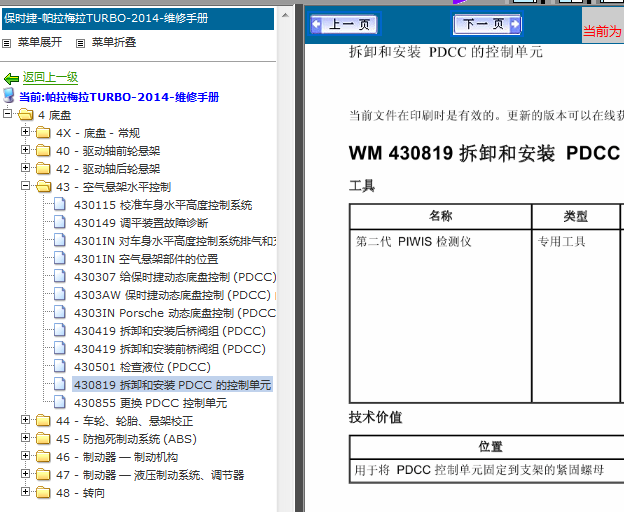Click the 返回上一级 link

tap(50, 77)
